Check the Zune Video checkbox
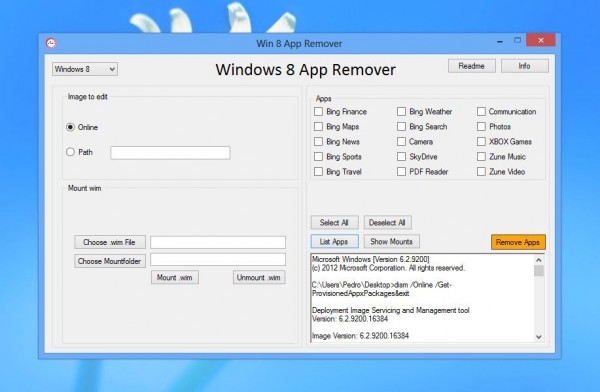600x392 pixels. coord(481,172)
